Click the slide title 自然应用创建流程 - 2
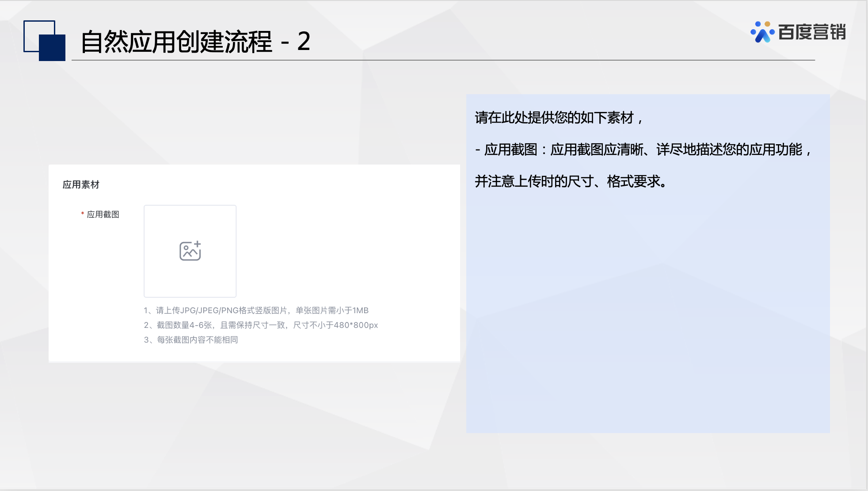The image size is (868, 491). coord(195,42)
